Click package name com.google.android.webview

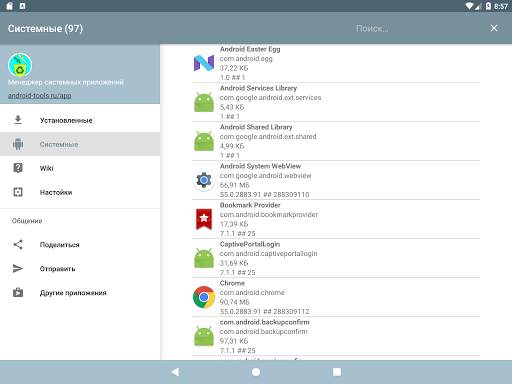coord(266,176)
